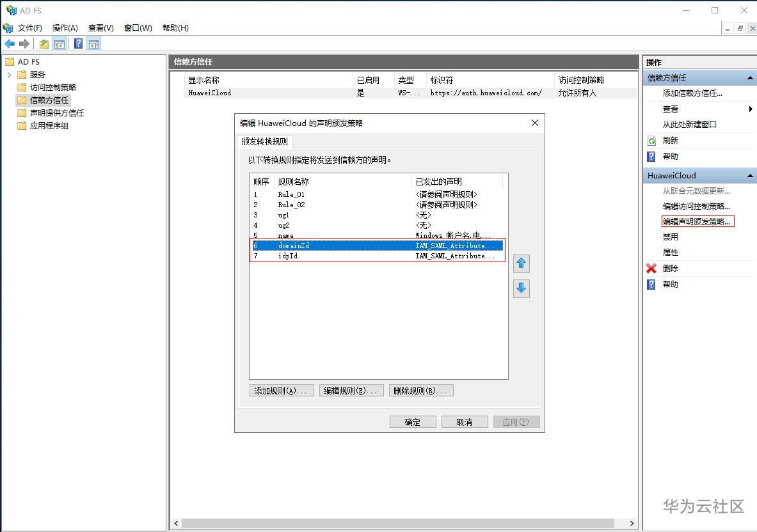The height and width of the screenshot is (532, 757).
Task: Select the idpId rule row
Action: pyautogui.click(x=378, y=256)
